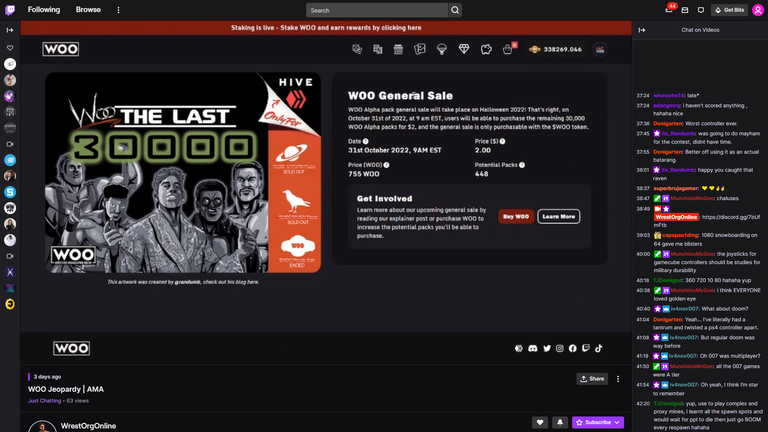Open the Twitch icon in WOO footer
768x432 pixels.
coord(586,348)
